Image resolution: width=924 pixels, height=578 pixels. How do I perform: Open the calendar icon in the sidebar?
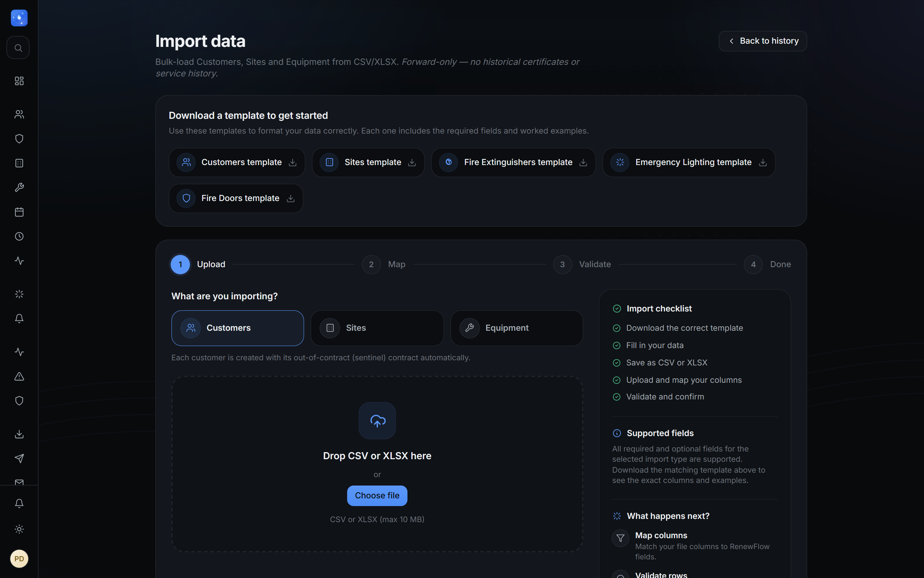[19, 212]
